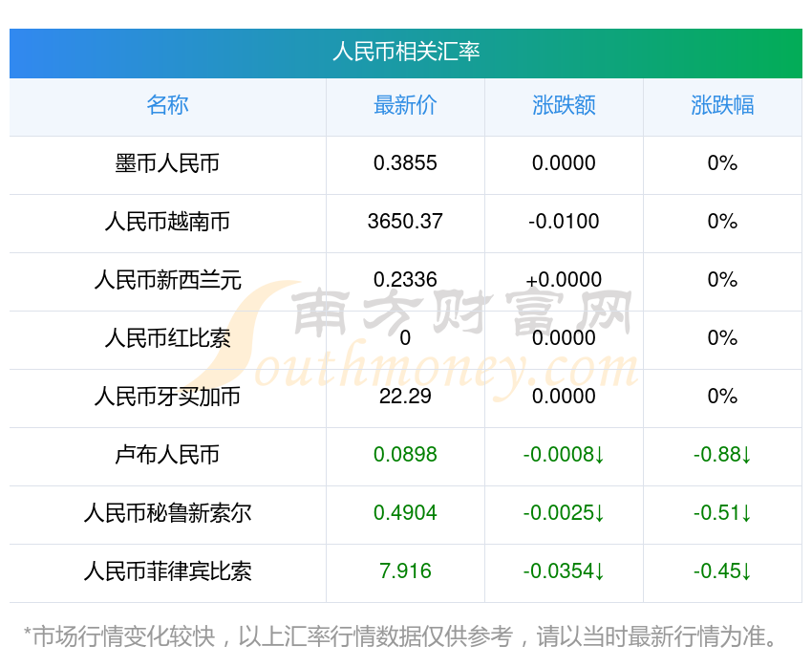The image size is (812, 667).
Task: Click the 名称 column header
Action: (x=167, y=105)
